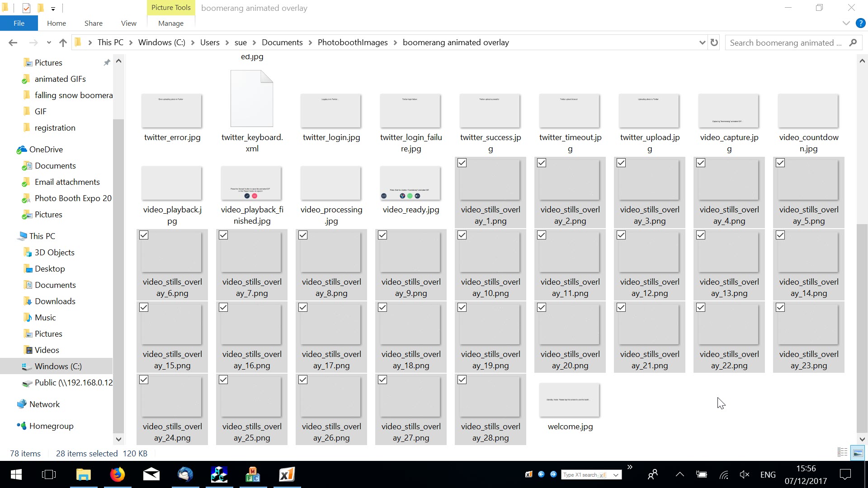
Task: Switch to the View ribbon tab
Action: [x=128, y=23]
